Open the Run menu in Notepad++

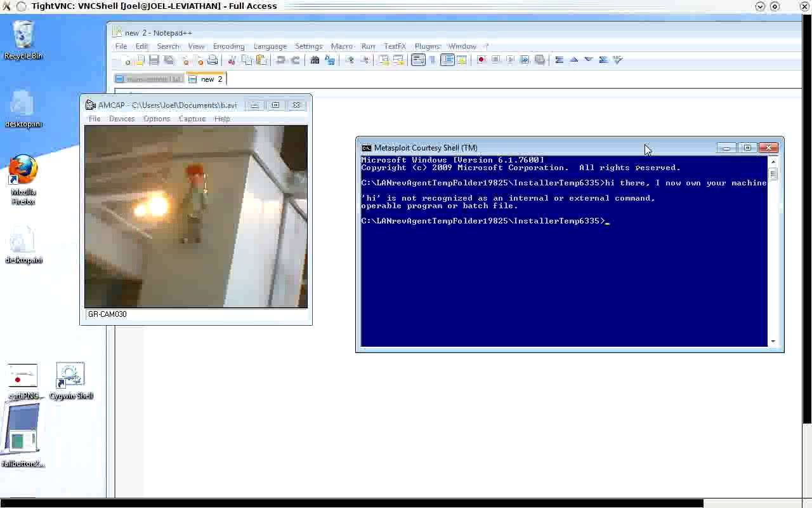coord(369,46)
